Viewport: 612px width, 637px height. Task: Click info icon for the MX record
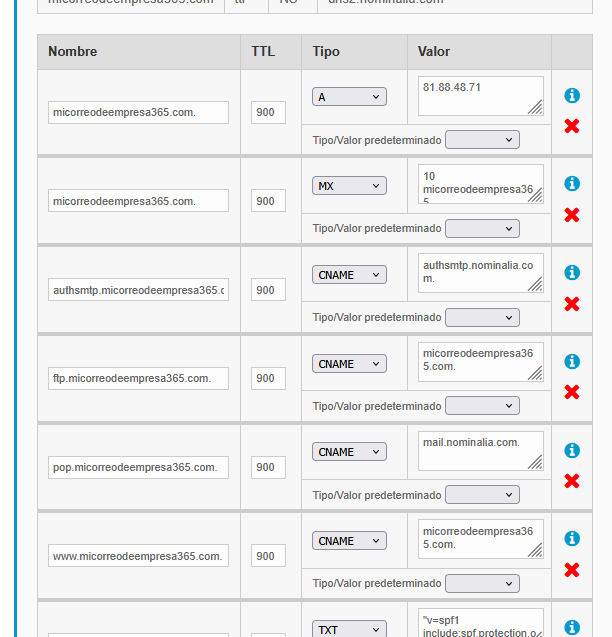572,184
